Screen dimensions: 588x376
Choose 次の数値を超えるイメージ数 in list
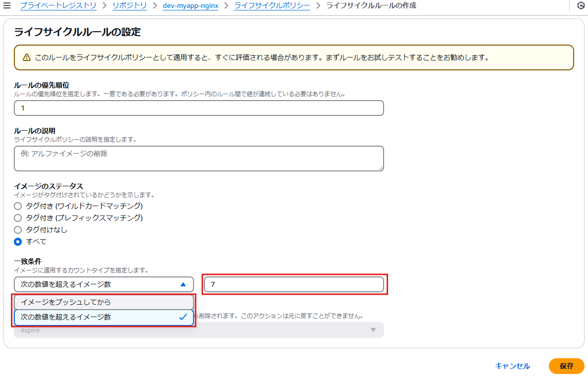pos(104,317)
